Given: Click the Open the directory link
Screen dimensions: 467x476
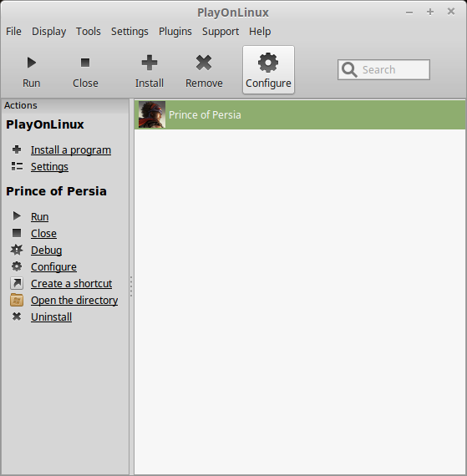Looking at the screenshot, I should tap(74, 301).
